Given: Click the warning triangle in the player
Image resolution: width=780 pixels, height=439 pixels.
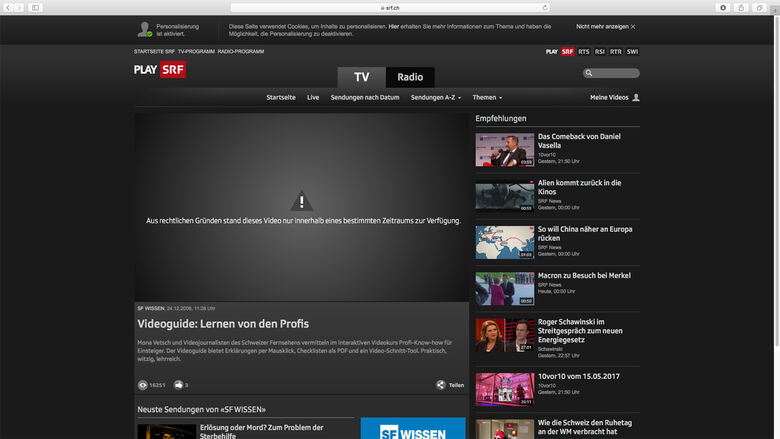Looking at the screenshot, I should (301, 200).
